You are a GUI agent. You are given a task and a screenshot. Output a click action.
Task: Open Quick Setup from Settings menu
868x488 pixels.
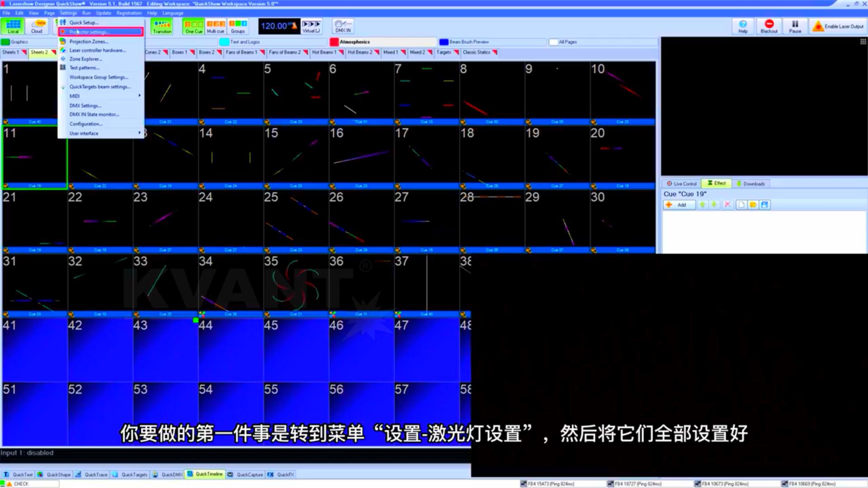101,22
